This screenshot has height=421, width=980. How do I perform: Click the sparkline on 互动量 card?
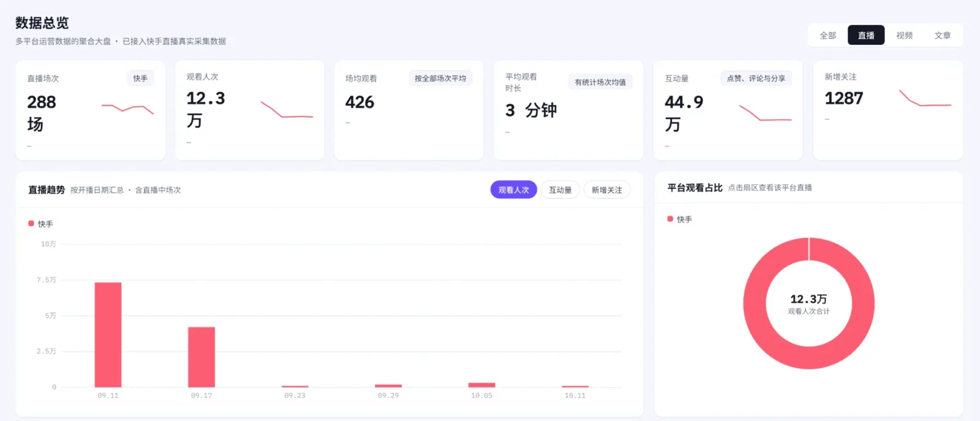pyautogui.click(x=765, y=113)
